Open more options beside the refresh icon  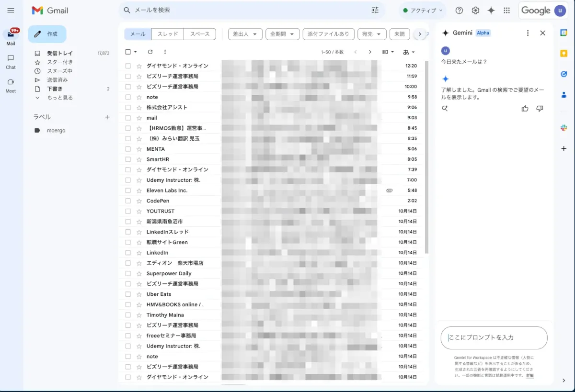coord(165,52)
